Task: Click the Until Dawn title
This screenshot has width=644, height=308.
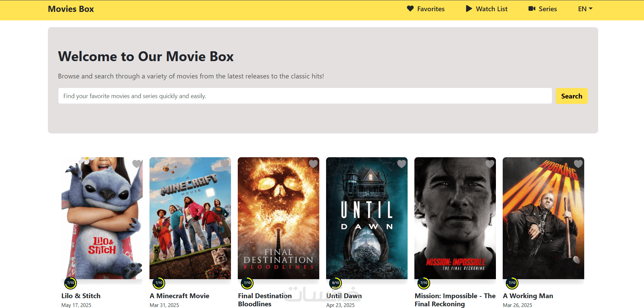Action: coord(344,296)
